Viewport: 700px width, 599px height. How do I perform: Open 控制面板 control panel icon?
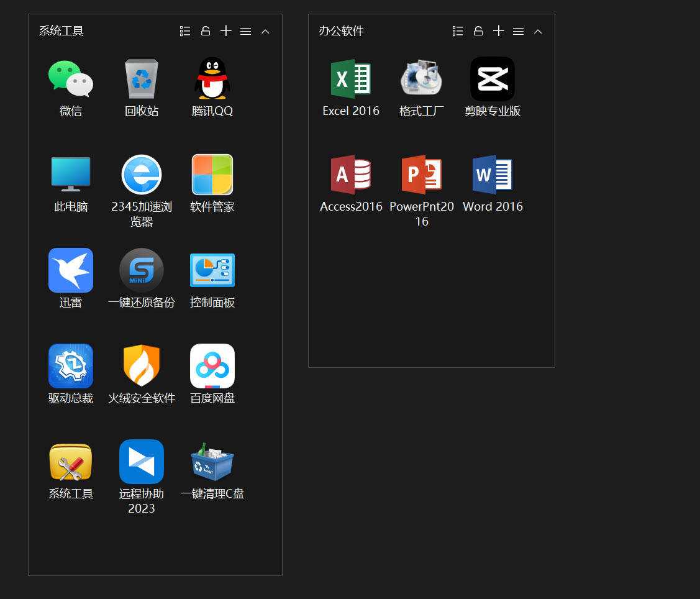coord(212,270)
